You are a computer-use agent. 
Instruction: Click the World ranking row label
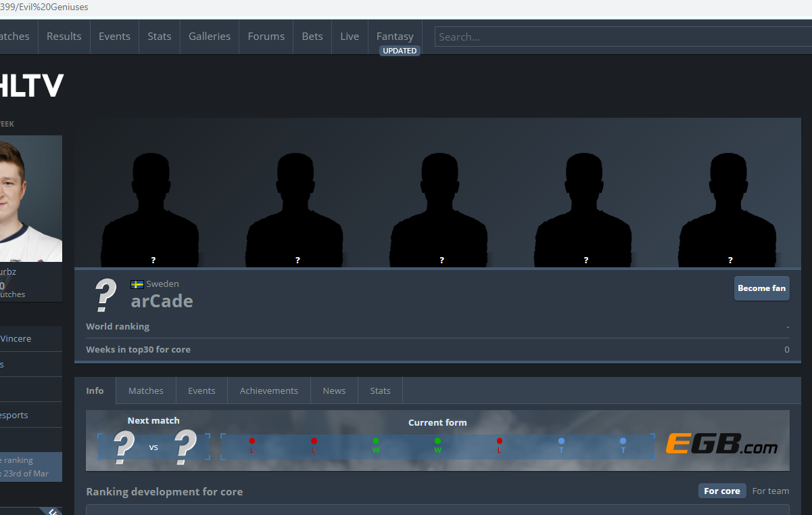point(118,326)
